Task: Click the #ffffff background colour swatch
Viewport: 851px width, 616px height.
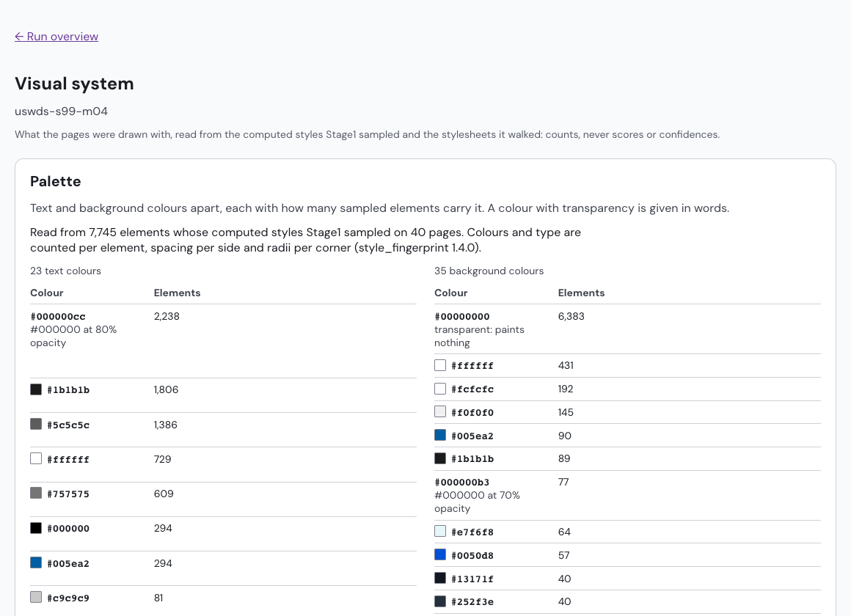Action: tap(440, 365)
